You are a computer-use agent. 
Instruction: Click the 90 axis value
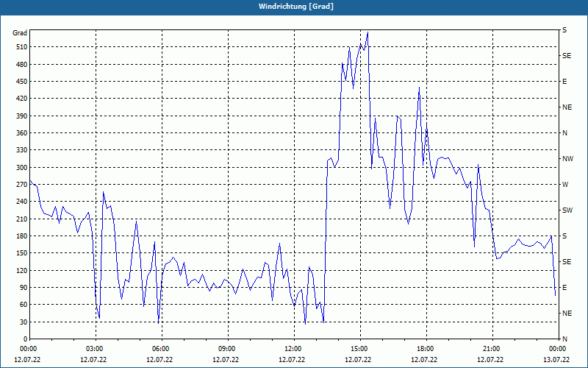click(24, 288)
